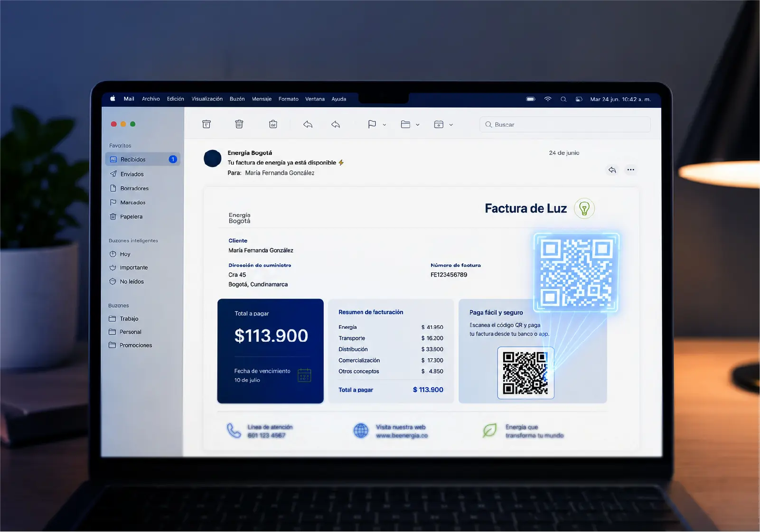Image resolution: width=760 pixels, height=532 pixels.
Task: Move the message to junk with the bin icon
Action: [273, 124]
